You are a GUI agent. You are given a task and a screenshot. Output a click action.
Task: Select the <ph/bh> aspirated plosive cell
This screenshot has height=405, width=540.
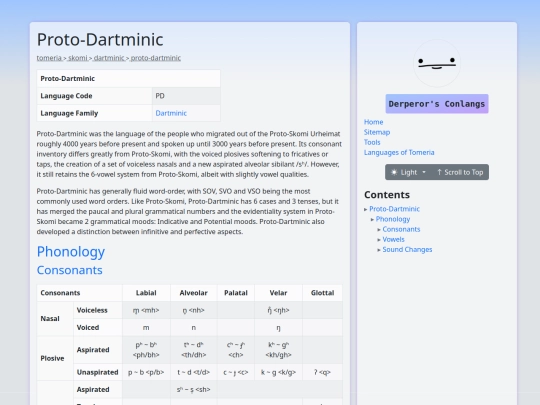[146, 350]
